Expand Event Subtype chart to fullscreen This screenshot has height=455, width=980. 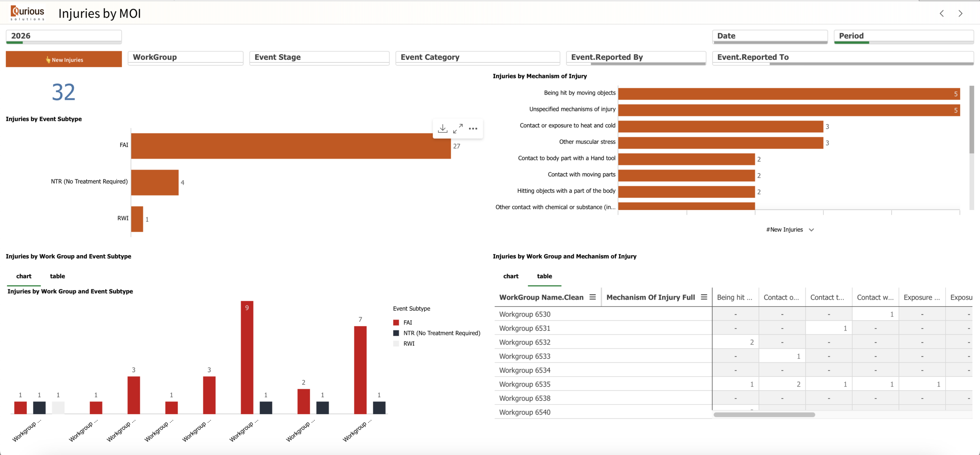coord(458,129)
